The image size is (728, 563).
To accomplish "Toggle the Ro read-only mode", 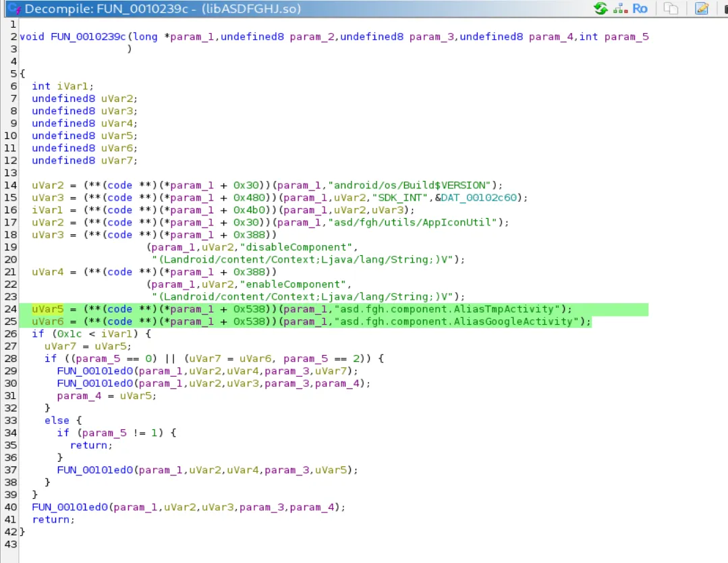I will pyautogui.click(x=640, y=9).
